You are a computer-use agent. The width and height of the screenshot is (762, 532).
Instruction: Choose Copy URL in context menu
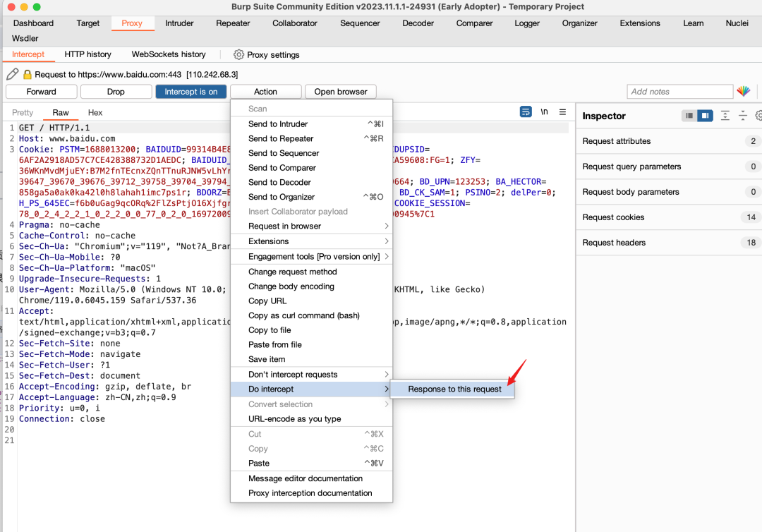pyautogui.click(x=312, y=301)
